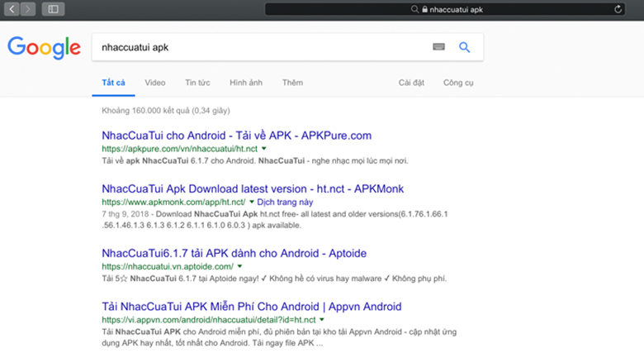Expand dropdown arrow beside appvn.com URL
Viewport: 644px width, 358px height.
322,319
